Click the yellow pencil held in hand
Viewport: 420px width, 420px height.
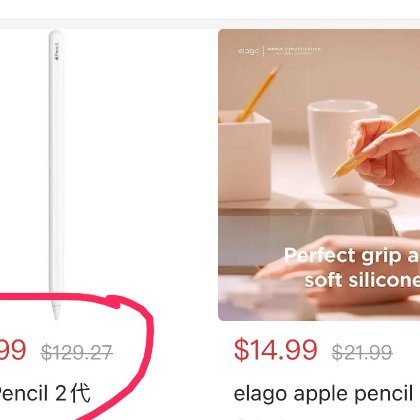(x=377, y=142)
